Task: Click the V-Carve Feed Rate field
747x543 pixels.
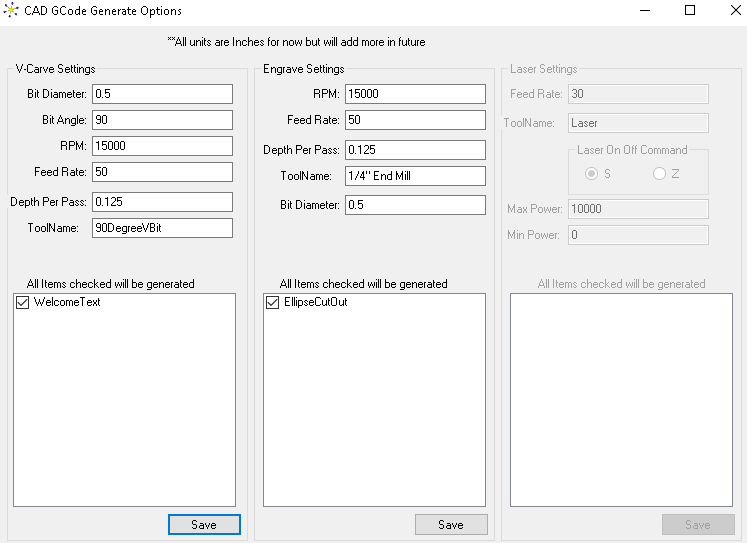Action: tap(162, 172)
